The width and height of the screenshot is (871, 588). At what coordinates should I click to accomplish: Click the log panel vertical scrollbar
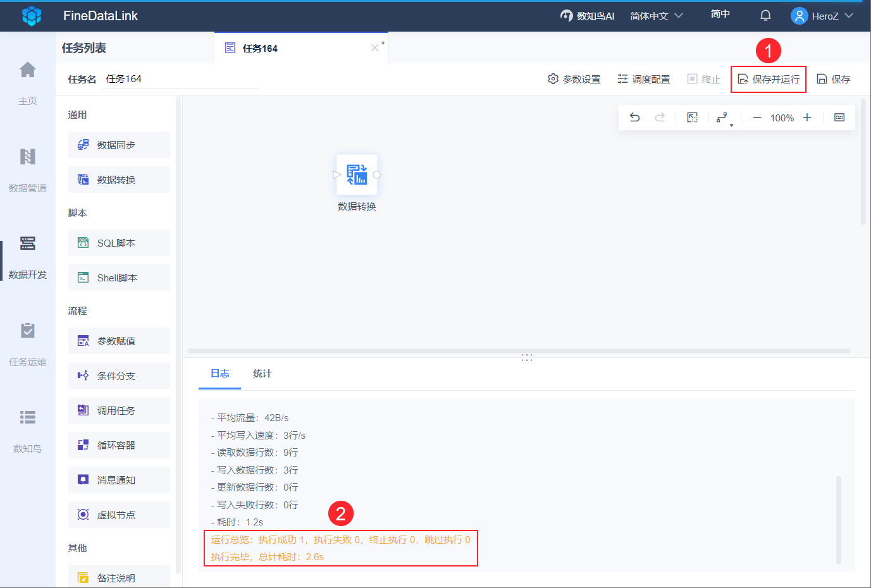click(x=839, y=520)
